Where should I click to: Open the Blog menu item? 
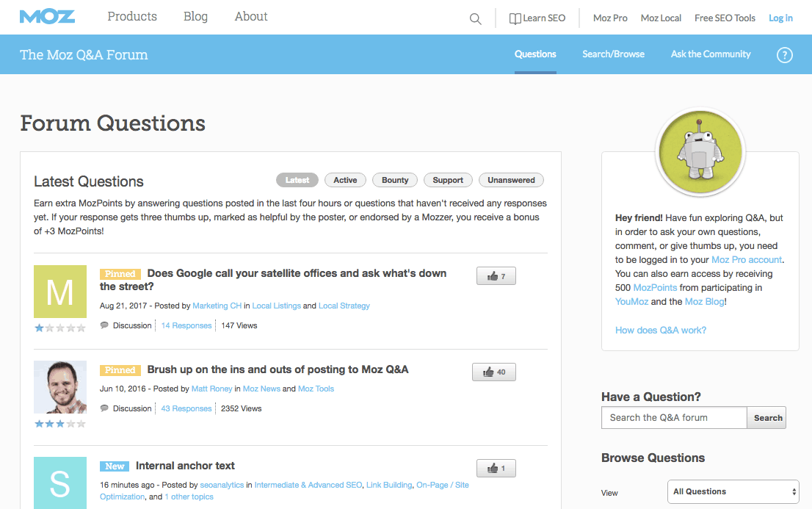pos(195,17)
